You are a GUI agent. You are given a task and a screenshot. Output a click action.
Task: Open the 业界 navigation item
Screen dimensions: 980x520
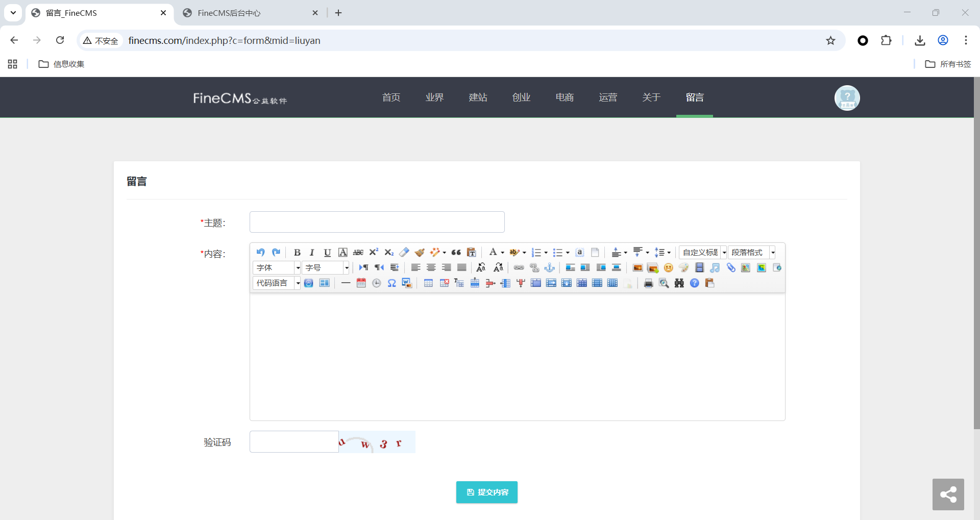tap(434, 97)
